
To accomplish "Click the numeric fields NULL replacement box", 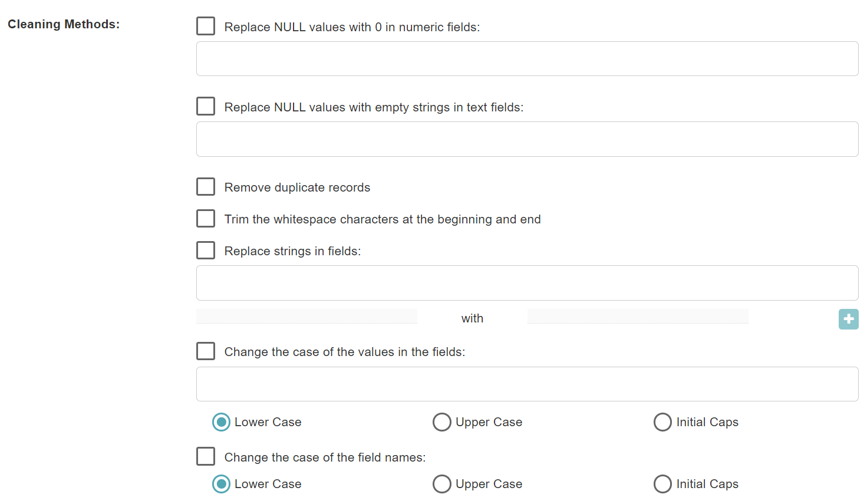I will point(527,59).
